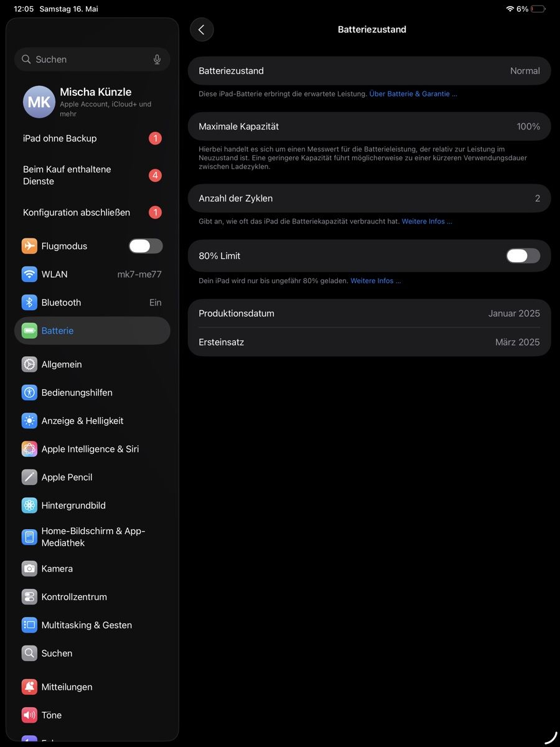
Task: Open Allgemein settings
Action: coord(92,364)
